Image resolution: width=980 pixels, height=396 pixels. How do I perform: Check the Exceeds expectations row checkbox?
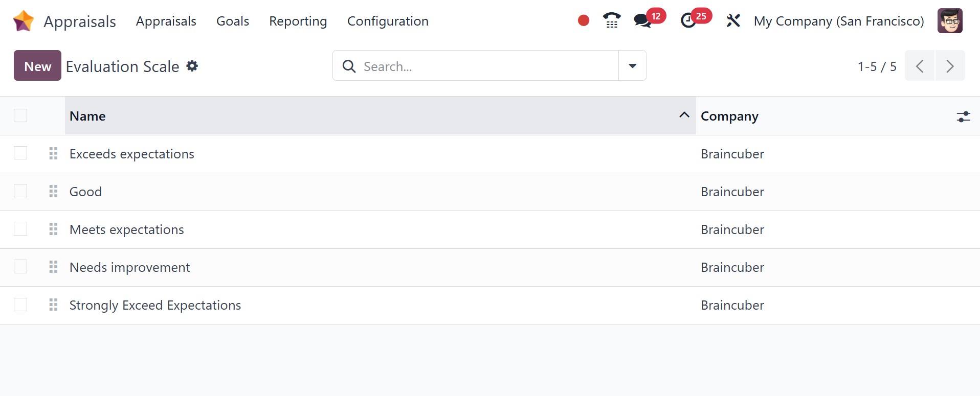(x=20, y=153)
